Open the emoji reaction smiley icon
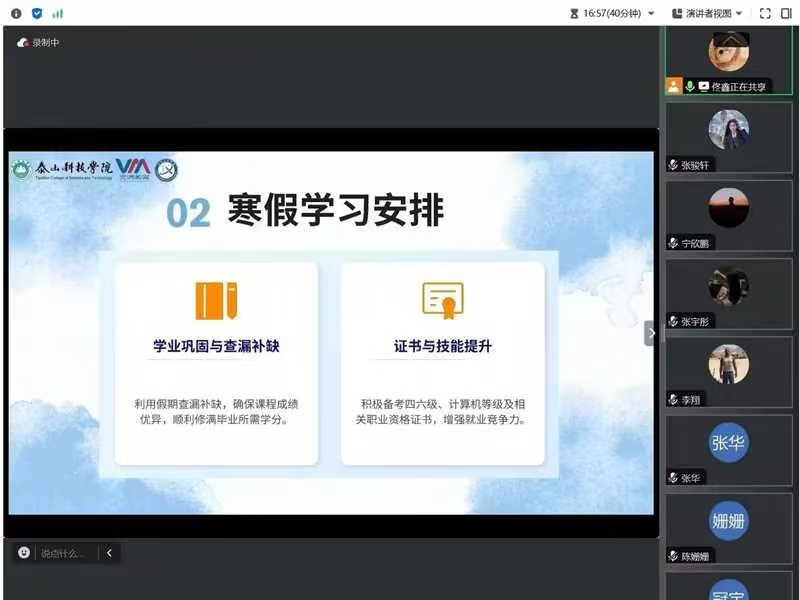 click(x=24, y=553)
